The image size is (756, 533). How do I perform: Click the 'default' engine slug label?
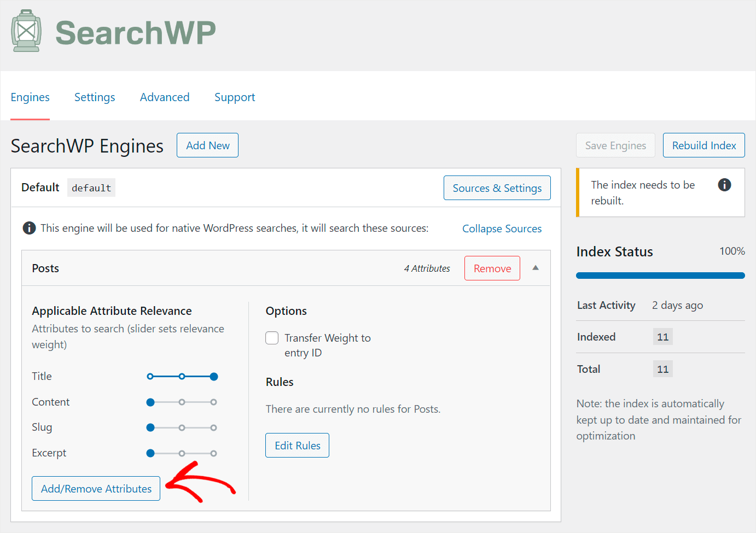click(91, 188)
